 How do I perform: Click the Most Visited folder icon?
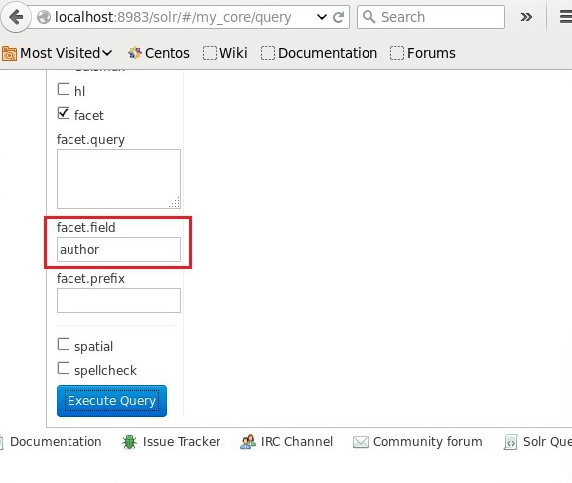point(9,54)
